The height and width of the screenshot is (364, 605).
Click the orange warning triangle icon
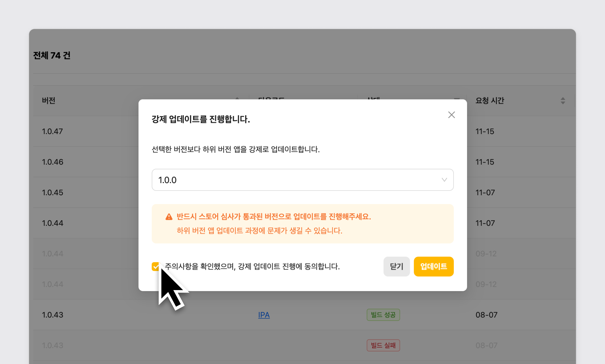pyautogui.click(x=169, y=217)
